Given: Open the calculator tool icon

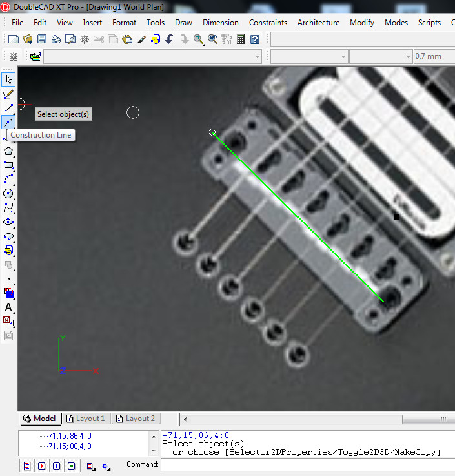Looking at the screenshot, I should click(241, 39).
